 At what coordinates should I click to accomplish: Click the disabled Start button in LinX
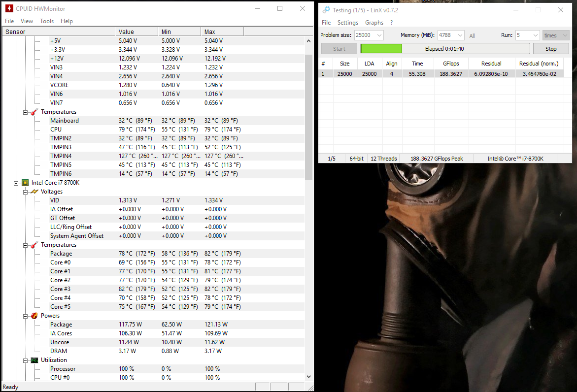pos(339,49)
